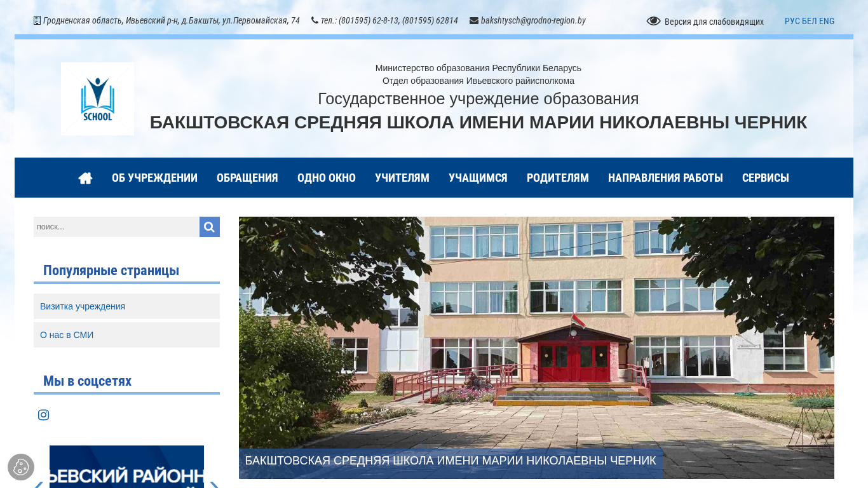Open the school's Instagram page

(x=43, y=415)
